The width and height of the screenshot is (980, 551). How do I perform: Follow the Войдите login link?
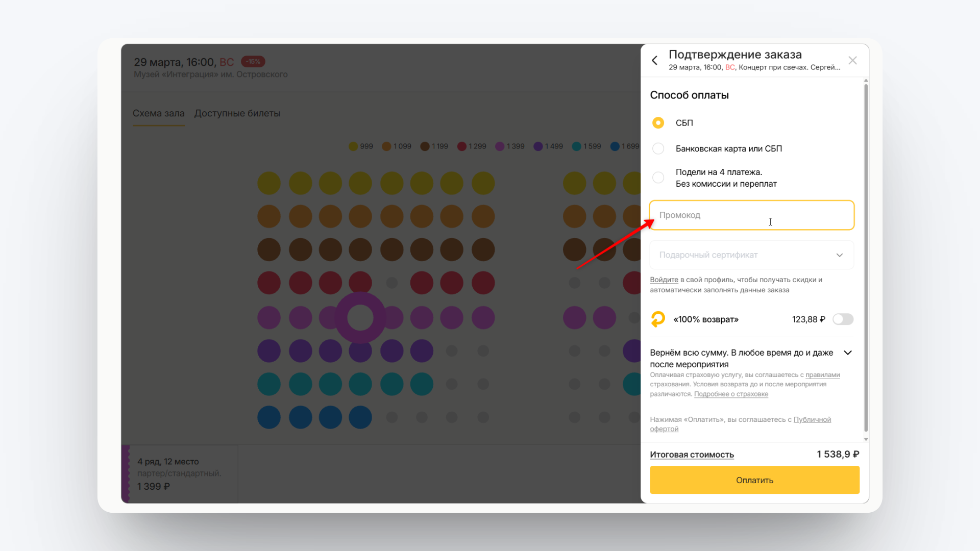[x=664, y=280]
